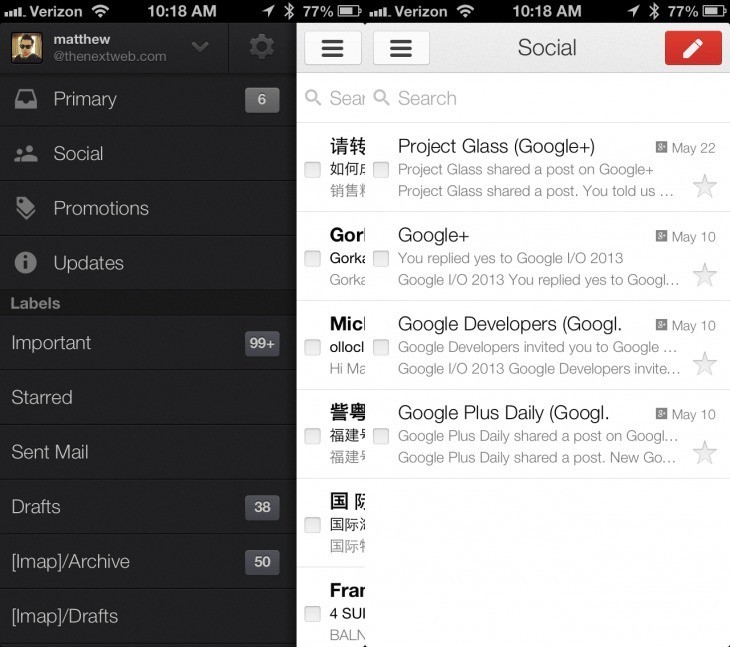Open the Sent Mail label
Image resolution: width=730 pixels, height=647 pixels.
(50, 452)
